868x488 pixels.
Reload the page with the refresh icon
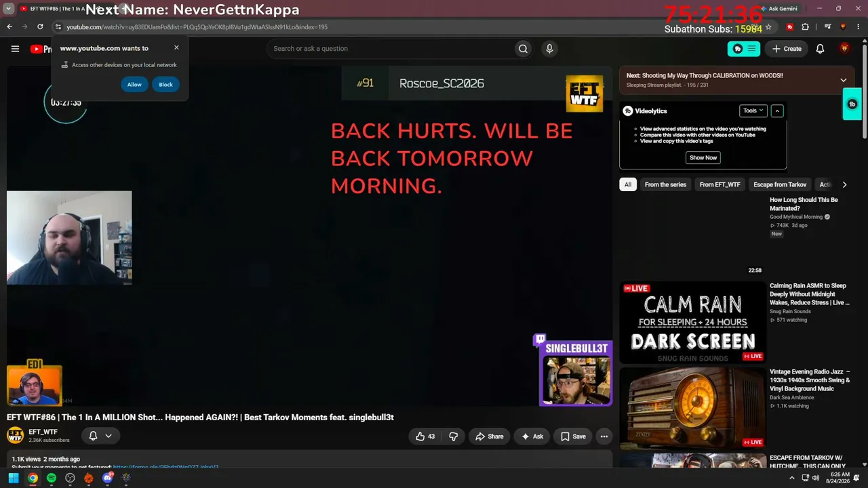click(x=40, y=27)
